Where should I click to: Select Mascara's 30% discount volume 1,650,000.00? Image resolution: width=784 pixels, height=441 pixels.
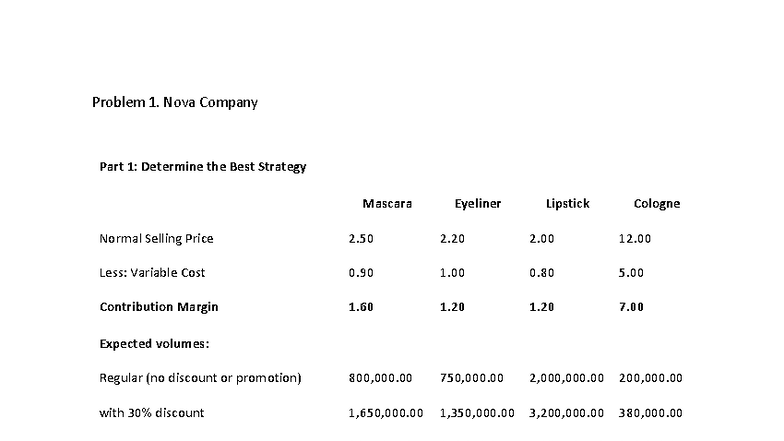tap(385, 413)
